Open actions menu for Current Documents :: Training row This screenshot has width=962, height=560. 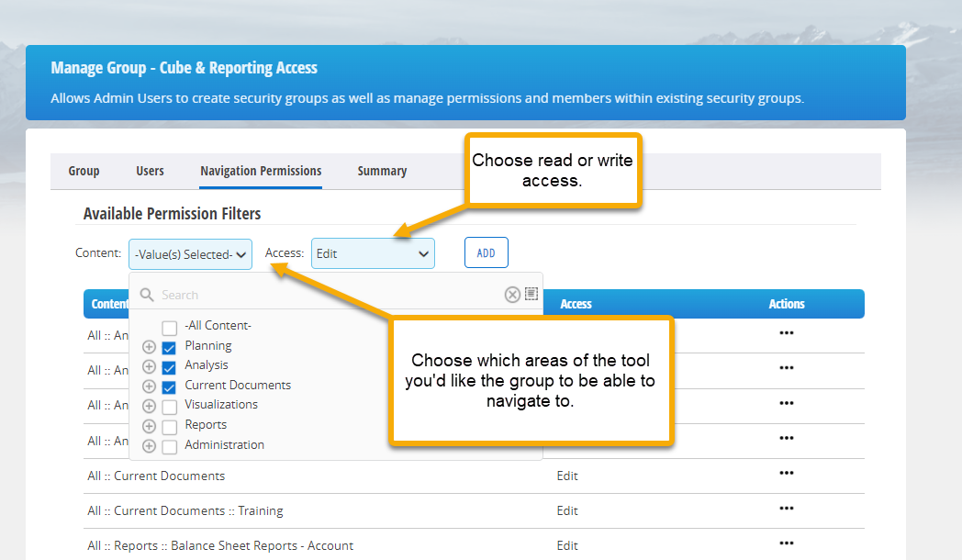point(787,508)
